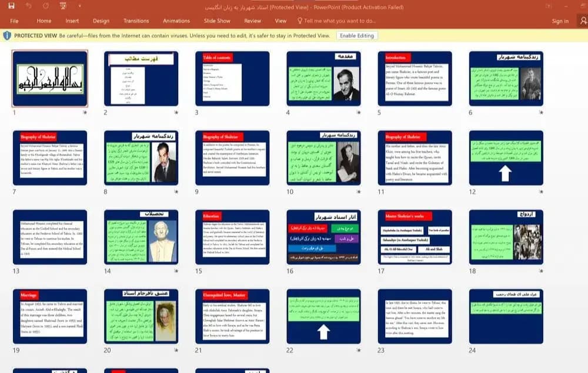
Task: Click the transition star under slide 12
Action: 541,191
